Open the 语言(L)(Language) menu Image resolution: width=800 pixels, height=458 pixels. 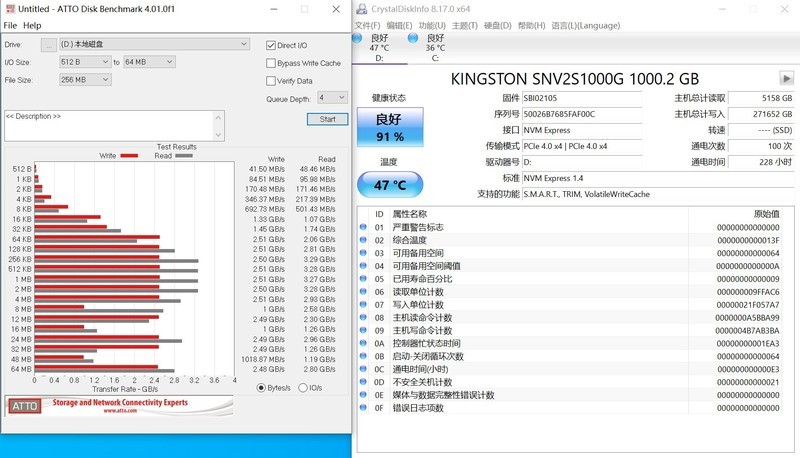pyautogui.click(x=586, y=26)
